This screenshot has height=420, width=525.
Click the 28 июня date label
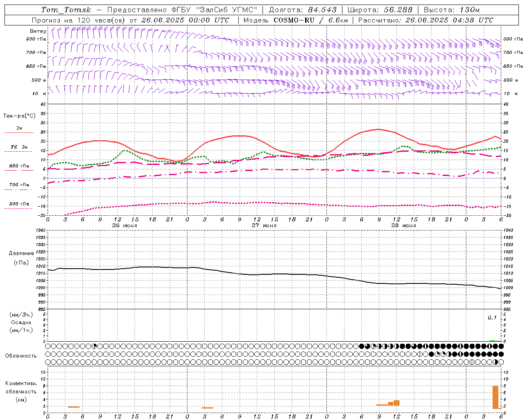click(x=404, y=226)
